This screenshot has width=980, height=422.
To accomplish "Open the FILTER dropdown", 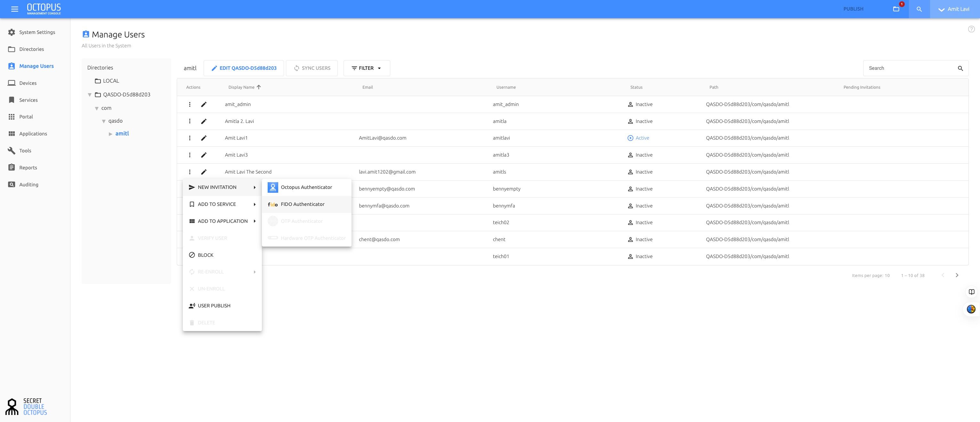I will point(366,68).
